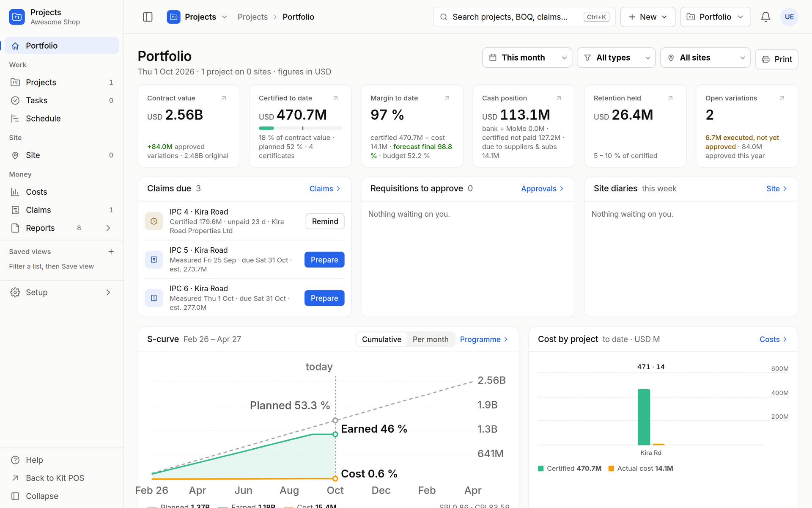The width and height of the screenshot is (812, 508).
Task: Switch S-curve to Per month view
Action: click(x=431, y=340)
